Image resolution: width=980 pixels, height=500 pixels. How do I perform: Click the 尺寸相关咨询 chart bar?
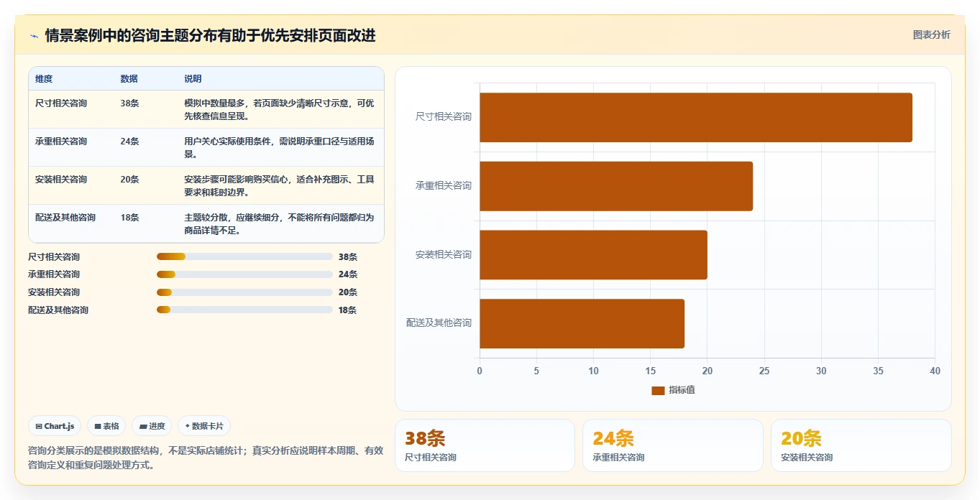[696, 117]
